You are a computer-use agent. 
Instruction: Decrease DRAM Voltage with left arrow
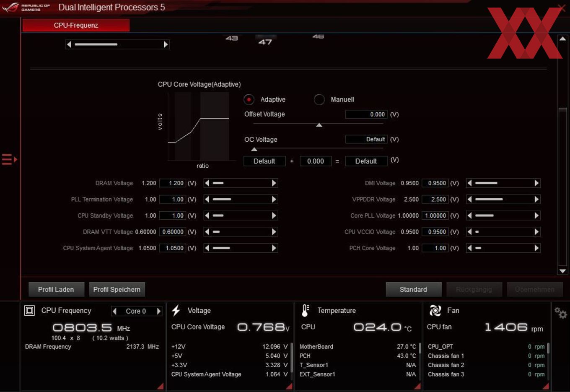(x=207, y=183)
